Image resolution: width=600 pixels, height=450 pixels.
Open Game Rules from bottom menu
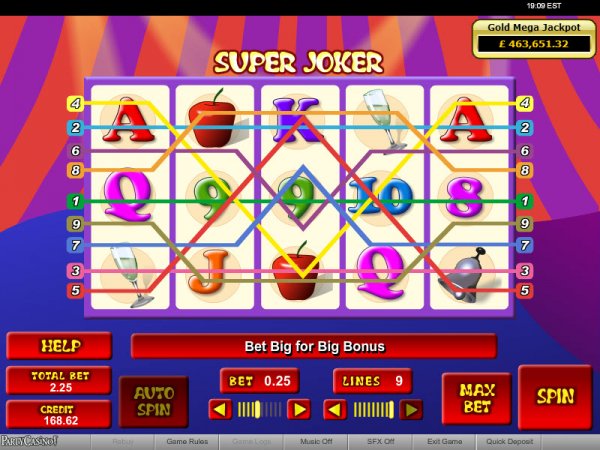point(187,442)
